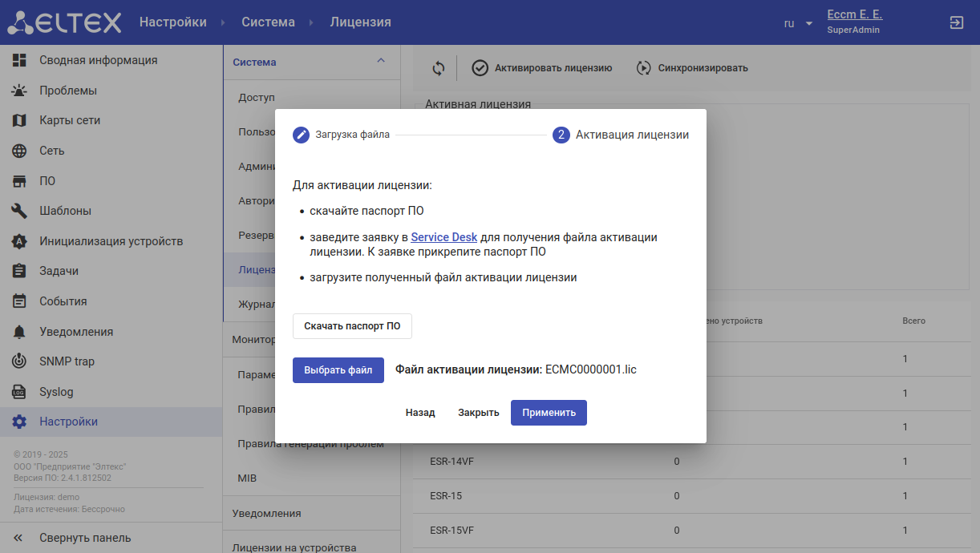Click the Syslog icon in sidebar

click(x=19, y=392)
